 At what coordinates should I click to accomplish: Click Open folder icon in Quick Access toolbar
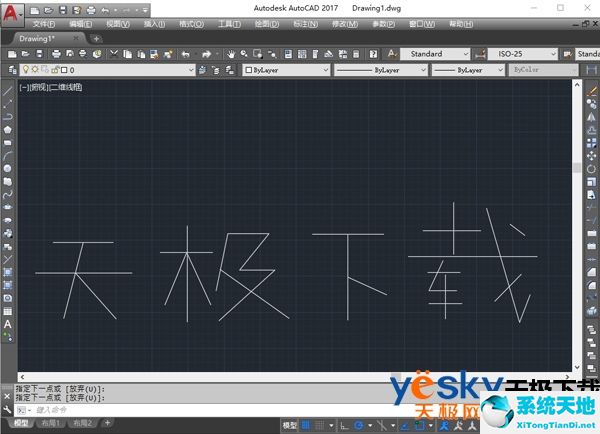click(49, 10)
